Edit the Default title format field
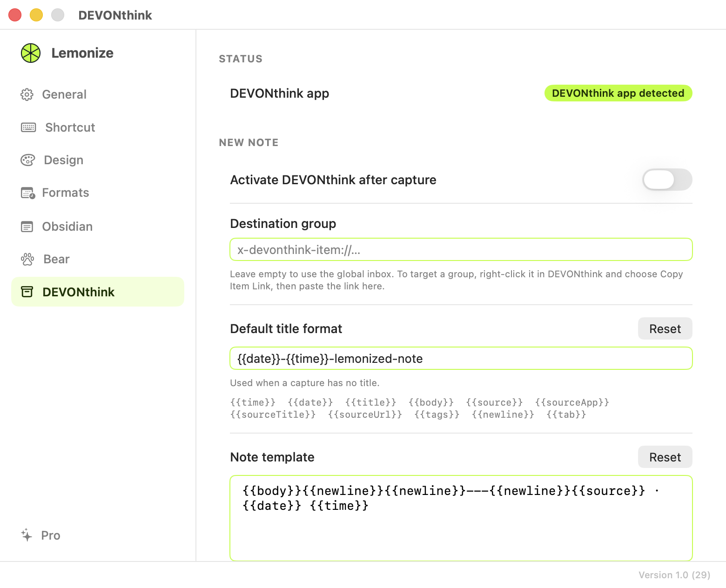This screenshot has height=588, width=726. click(x=461, y=358)
